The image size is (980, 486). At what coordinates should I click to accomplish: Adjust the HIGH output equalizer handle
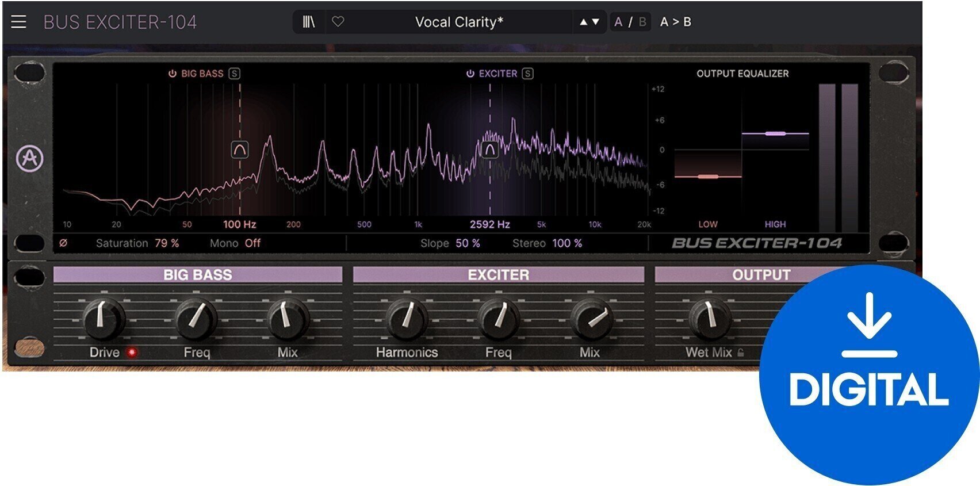pyautogui.click(x=775, y=133)
